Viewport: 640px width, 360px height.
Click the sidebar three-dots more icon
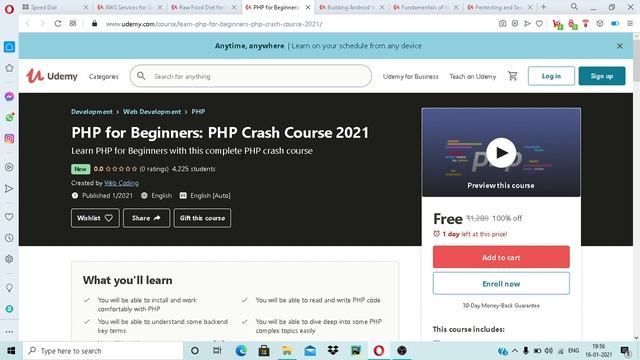tap(9, 332)
